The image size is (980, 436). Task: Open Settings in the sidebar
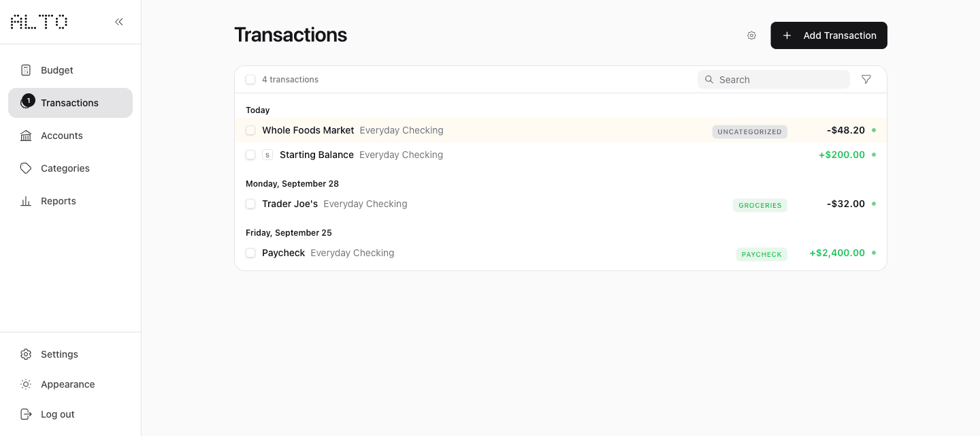70,354
